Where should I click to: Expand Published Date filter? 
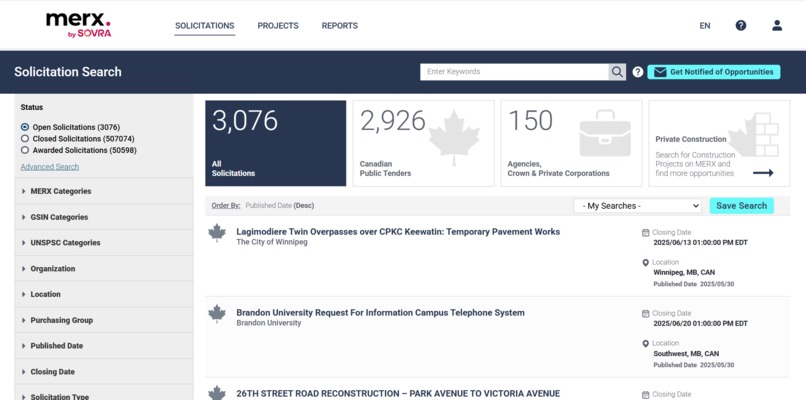104,346
